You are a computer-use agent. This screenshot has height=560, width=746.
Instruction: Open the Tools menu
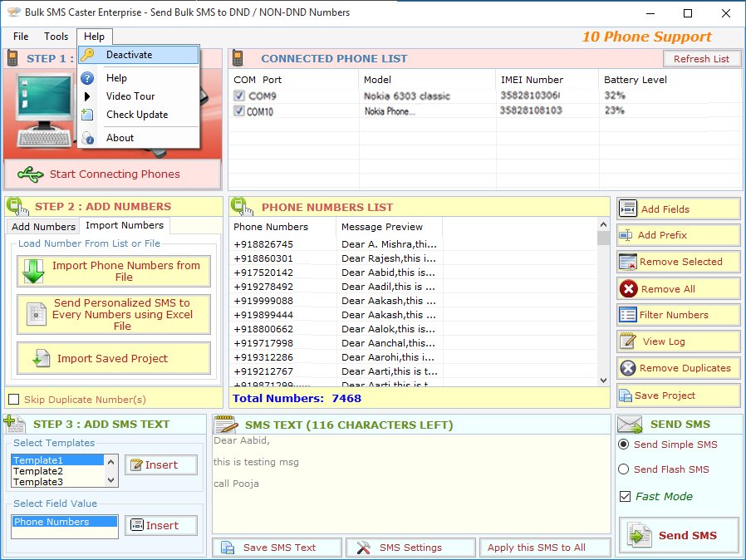[x=56, y=37]
